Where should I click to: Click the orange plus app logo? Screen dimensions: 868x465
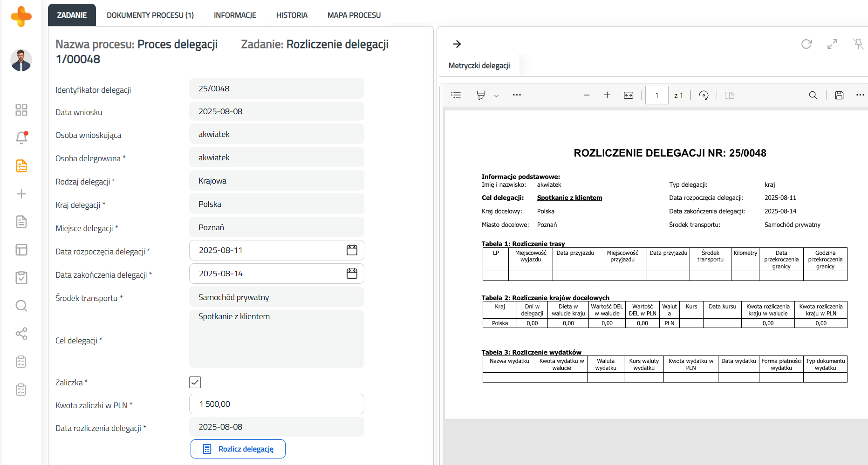[x=21, y=17]
